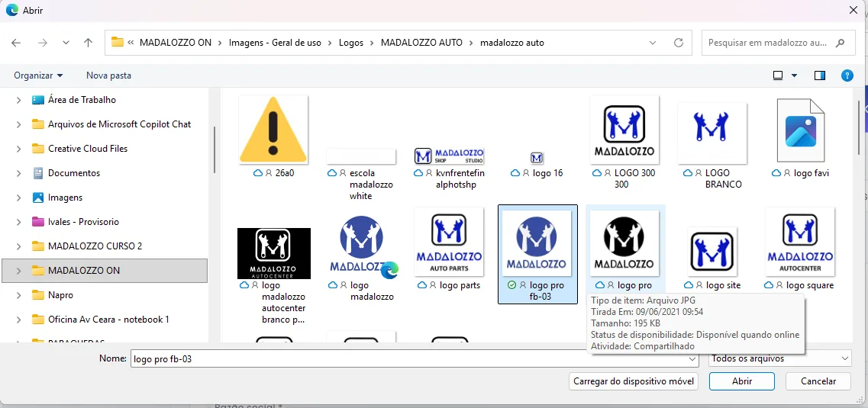Image resolution: width=868 pixels, height=408 pixels.
Task: Toggle the preview pane
Action: [820, 75]
